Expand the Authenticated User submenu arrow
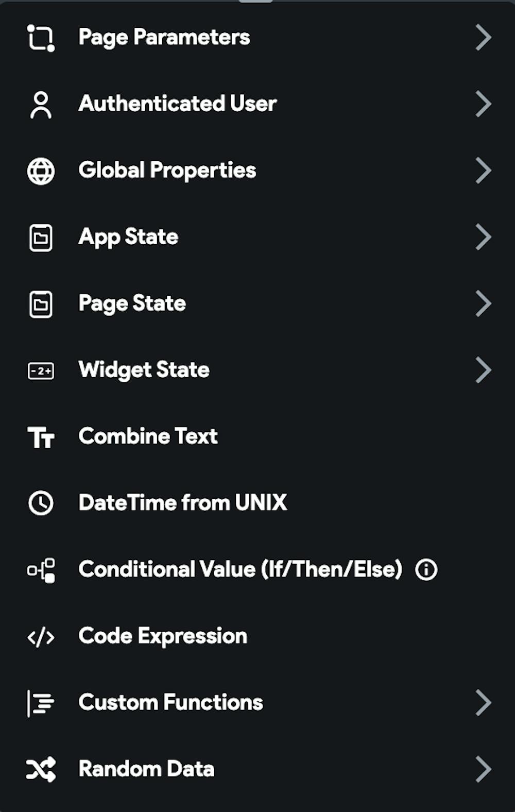Image resolution: width=515 pixels, height=812 pixels. coord(483,104)
